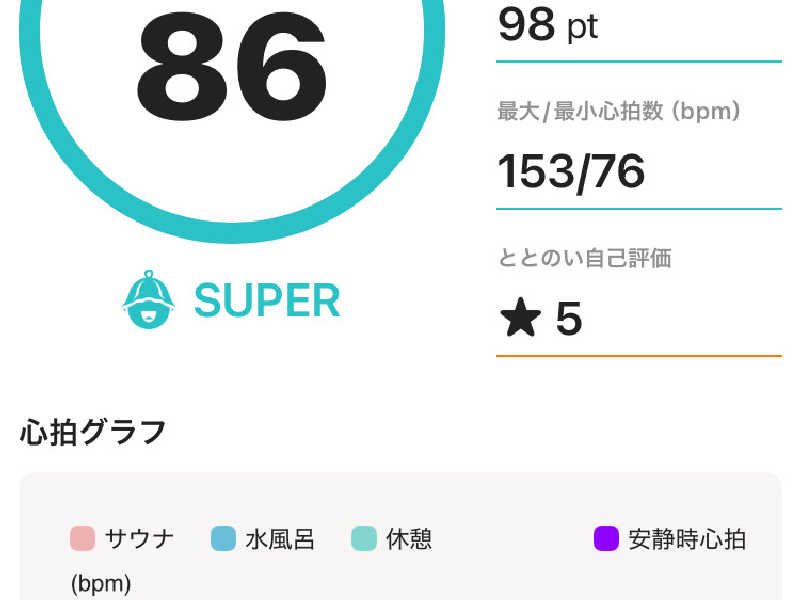Viewport: 800px width, 600px height.
Task: Select the SUPER rank label
Action: (267, 300)
